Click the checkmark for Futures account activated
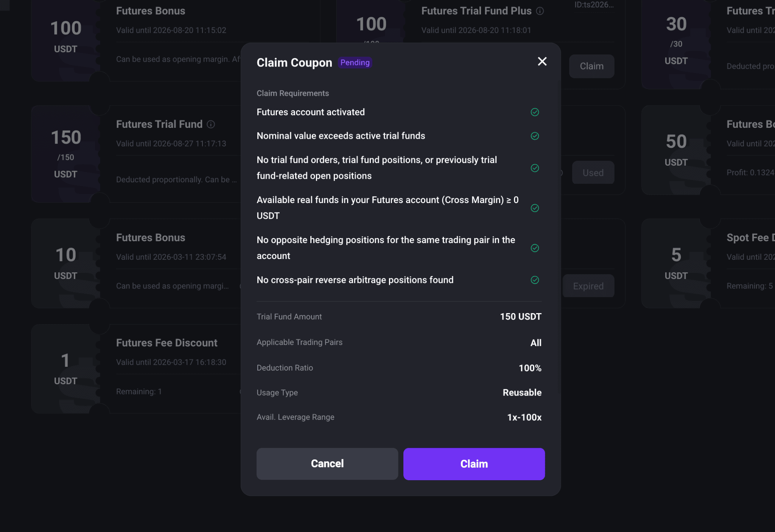 [535, 112]
